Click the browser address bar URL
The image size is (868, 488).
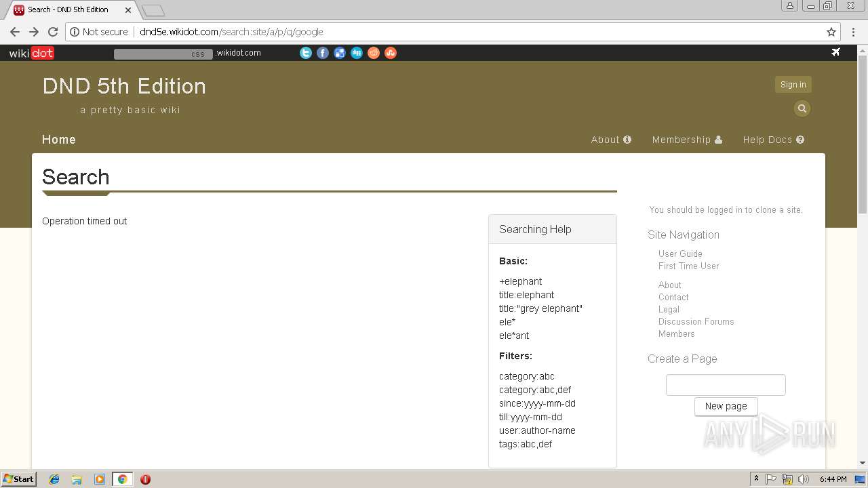tap(231, 32)
